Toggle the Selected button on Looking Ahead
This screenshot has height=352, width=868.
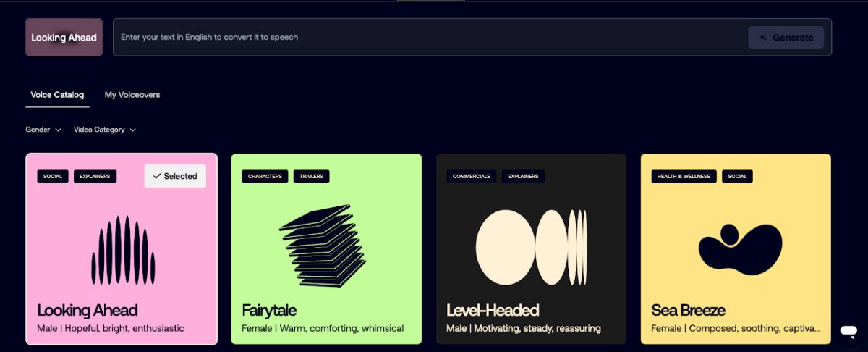pos(175,176)
